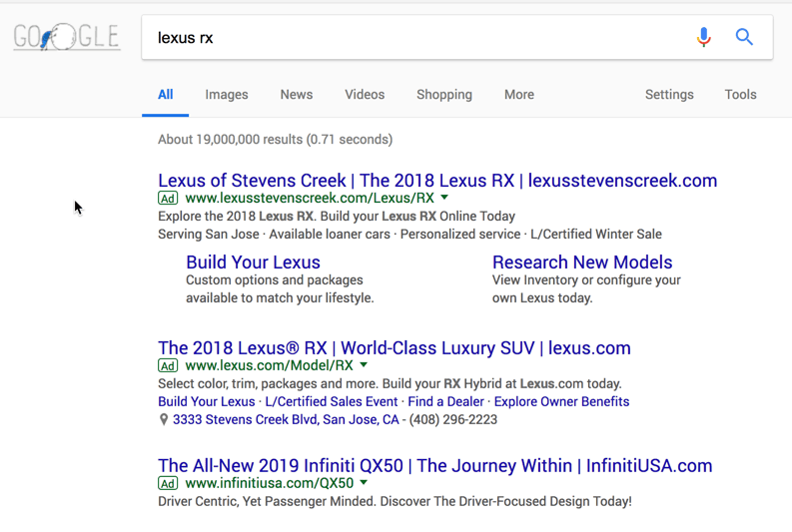Start voice search with microphone icon
This screenshot has width=792, height=532.
[703, 37]
